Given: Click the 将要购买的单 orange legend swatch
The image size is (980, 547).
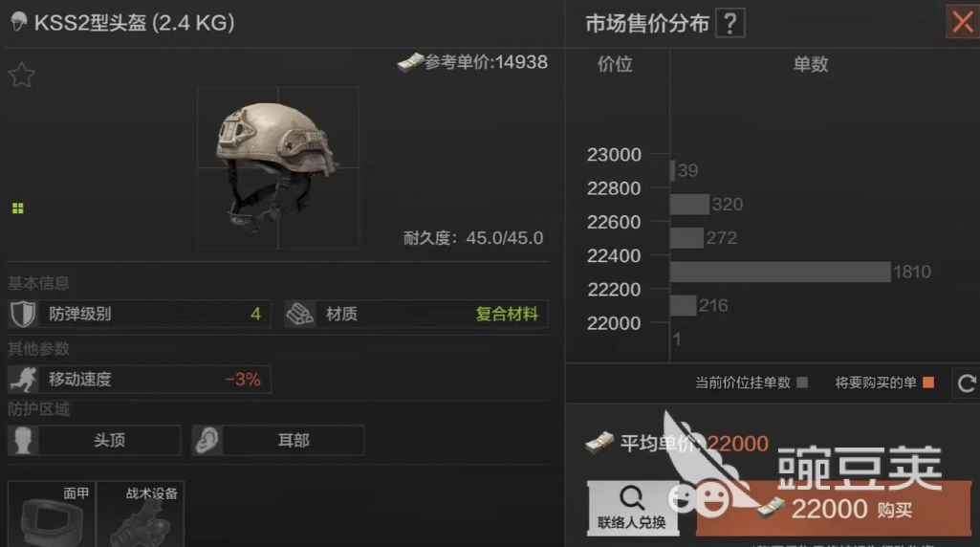Looking at the screenshot, I should (928, 383).
